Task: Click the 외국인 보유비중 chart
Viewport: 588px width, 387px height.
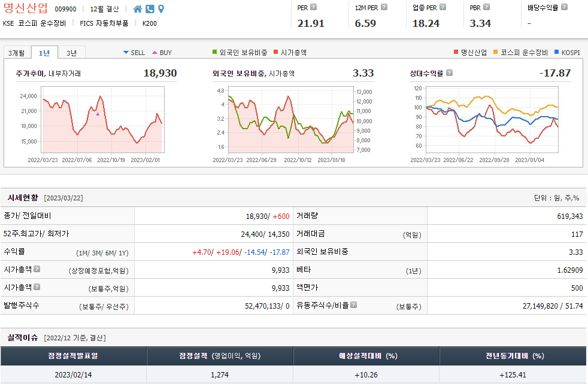Action: tap(291, 120)
